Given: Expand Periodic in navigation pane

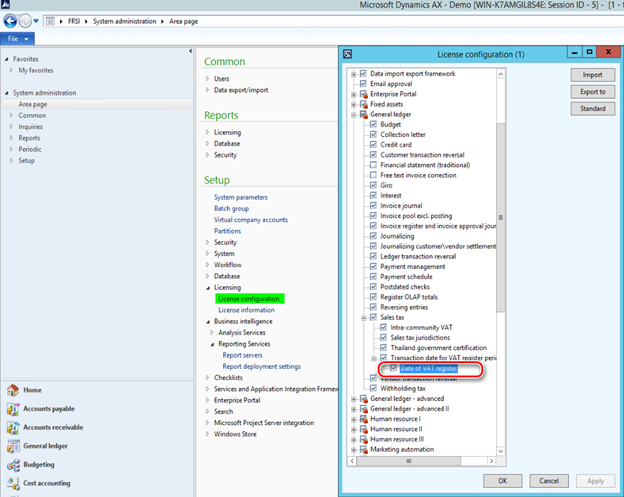Looking at the screenshot, I should (11, 149).
